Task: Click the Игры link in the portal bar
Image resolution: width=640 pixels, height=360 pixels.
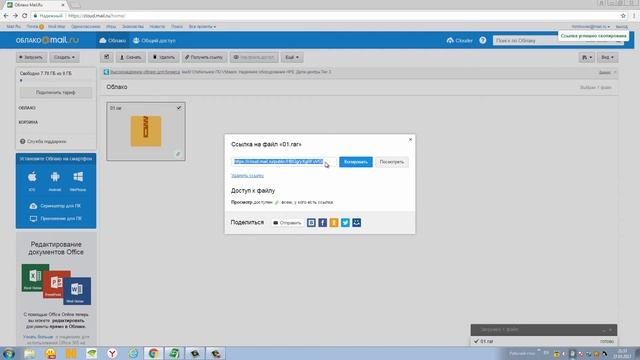Action: pos(111,27)
